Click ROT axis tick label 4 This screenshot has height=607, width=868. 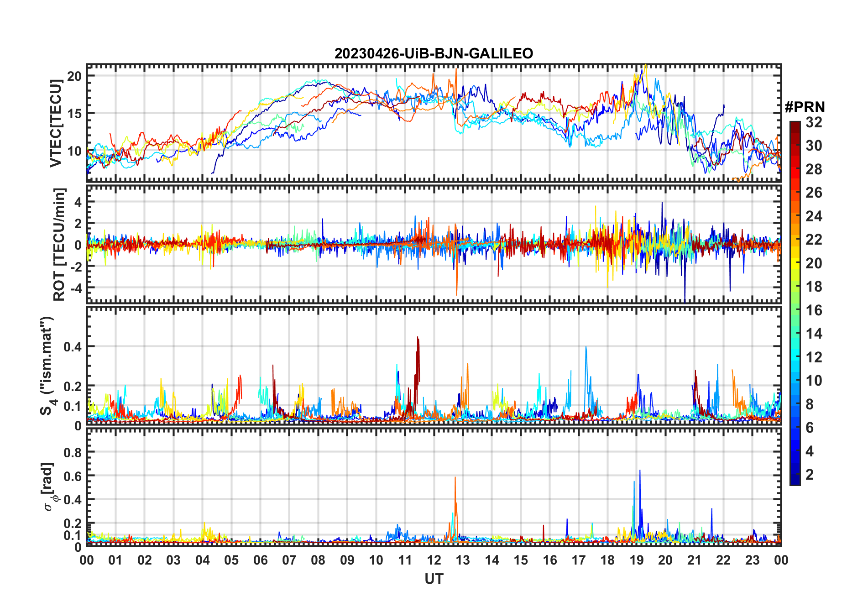point(78,201)
